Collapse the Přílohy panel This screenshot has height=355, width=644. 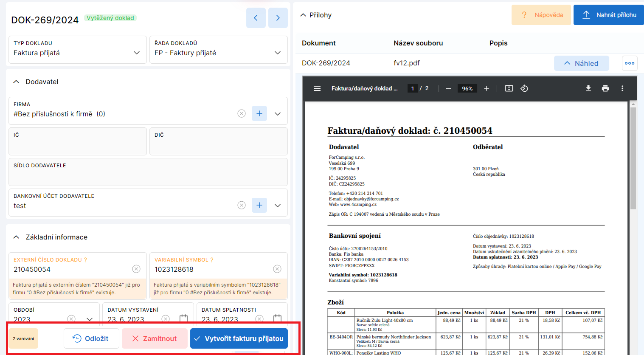[x=303, y=15]
